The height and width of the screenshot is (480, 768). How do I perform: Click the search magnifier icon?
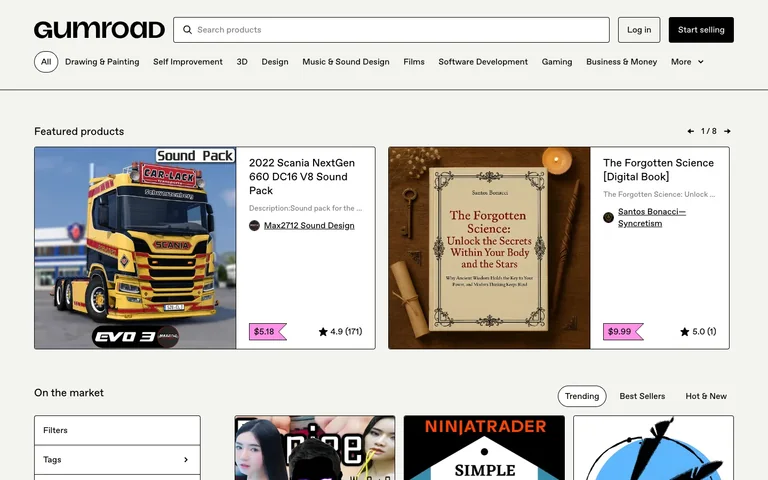[187, 30]
